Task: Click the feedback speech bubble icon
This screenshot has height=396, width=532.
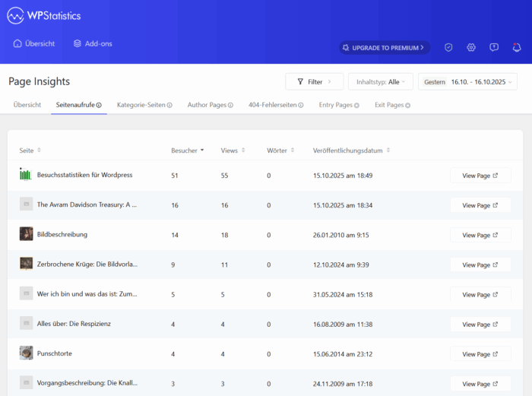Action: [x=494, y=47]
